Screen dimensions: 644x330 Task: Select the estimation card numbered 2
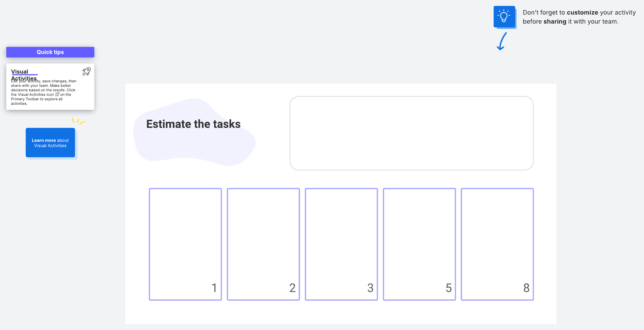(263, 244)
